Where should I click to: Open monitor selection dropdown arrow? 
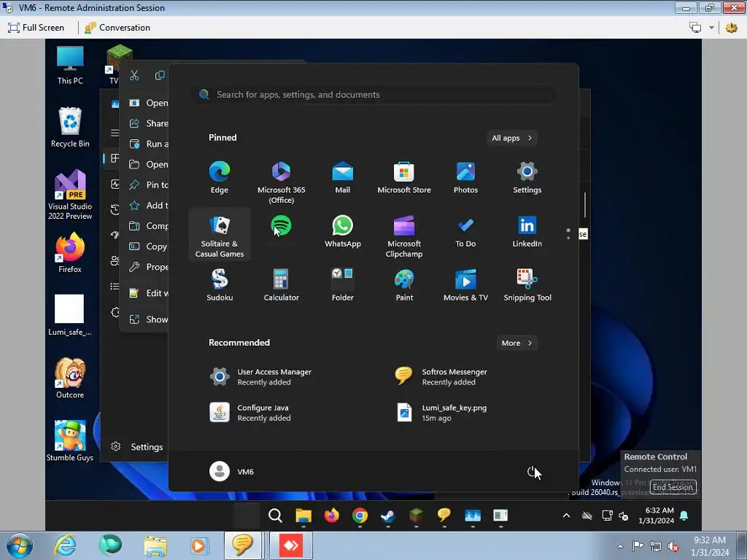[711, 28]
